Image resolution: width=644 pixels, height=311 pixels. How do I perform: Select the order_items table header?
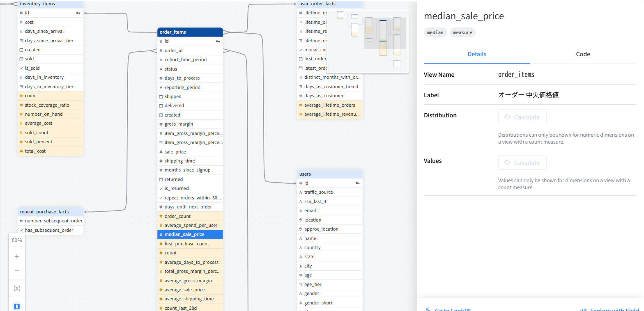point(190,32)
